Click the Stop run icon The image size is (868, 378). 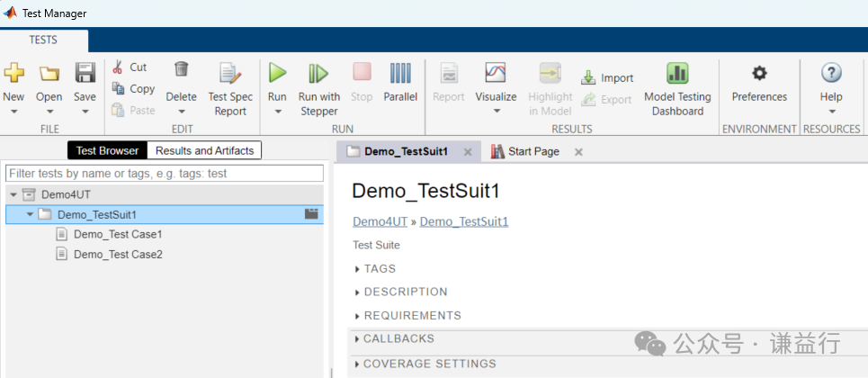click(x=362, y=73)
